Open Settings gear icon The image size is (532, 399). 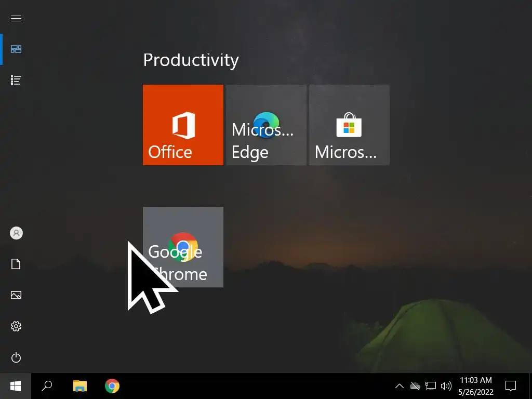(16, 326)
